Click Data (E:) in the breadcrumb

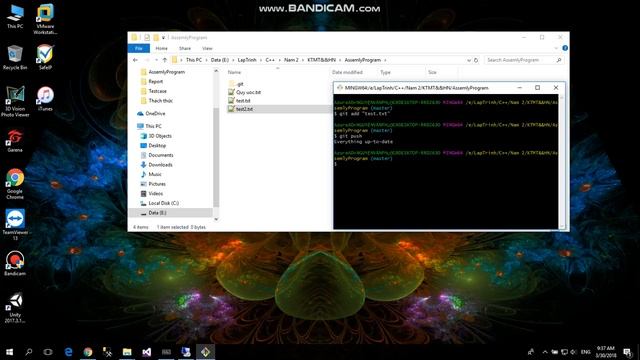(220, 60)
